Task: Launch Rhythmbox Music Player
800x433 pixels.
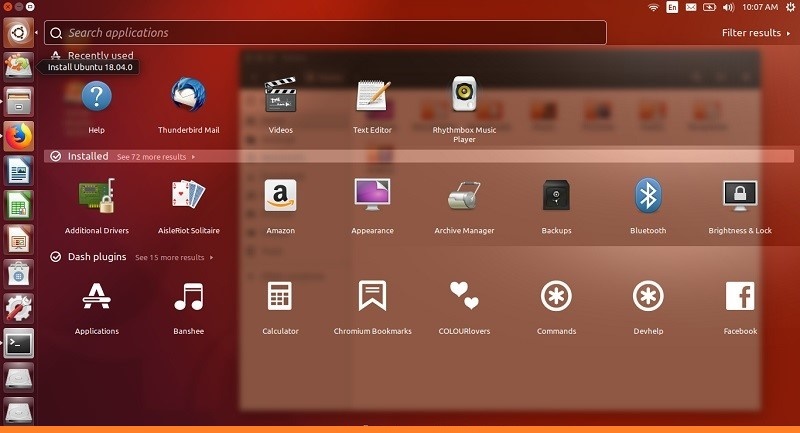Action: (x=464, y=94)
